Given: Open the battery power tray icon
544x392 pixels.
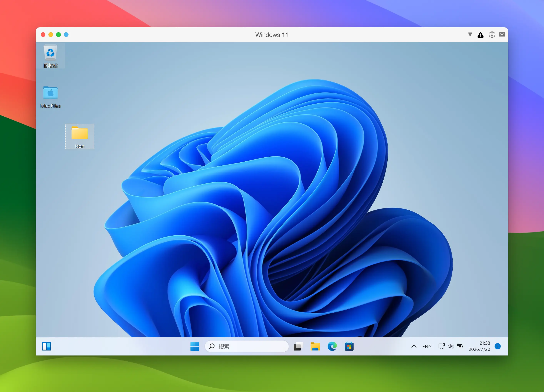Looking at the screenshot, I should pos(460,346).
